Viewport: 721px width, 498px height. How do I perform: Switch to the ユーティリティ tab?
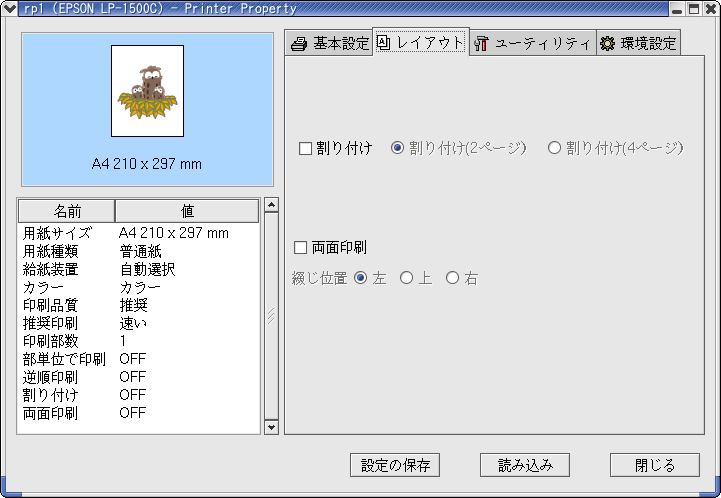click(531, 43)
